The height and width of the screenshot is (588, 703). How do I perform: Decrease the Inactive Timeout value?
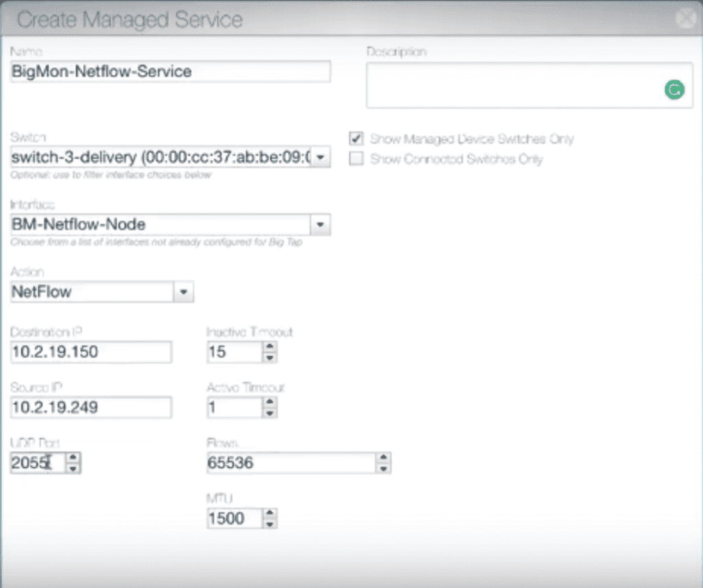pyautogui.click(x=269, y=357)
